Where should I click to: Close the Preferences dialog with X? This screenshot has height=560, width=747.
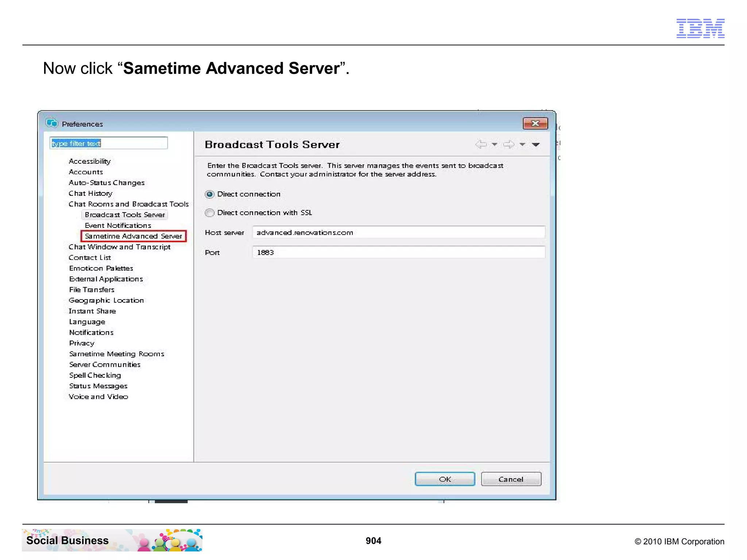535,123
